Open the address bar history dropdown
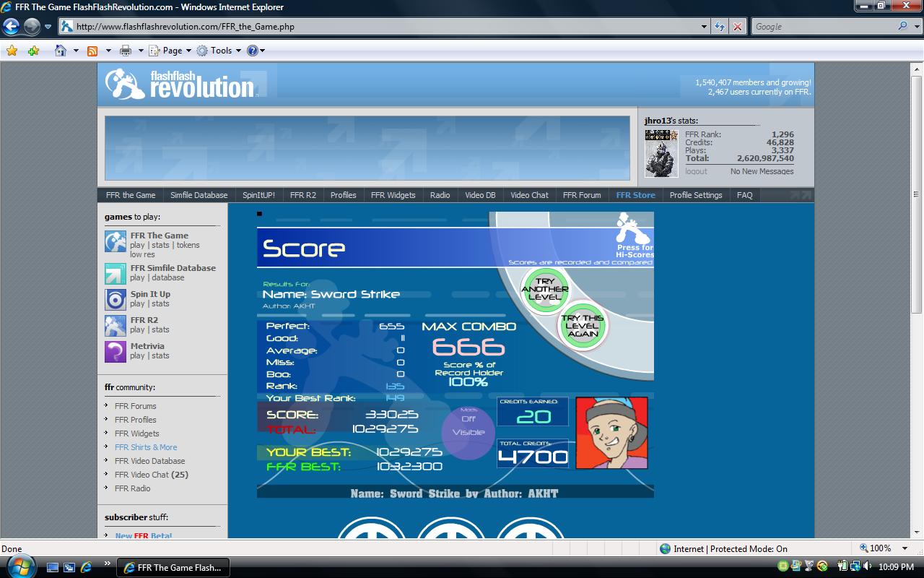This screenshot has height=578, width=924. click(x=705, y=27)
